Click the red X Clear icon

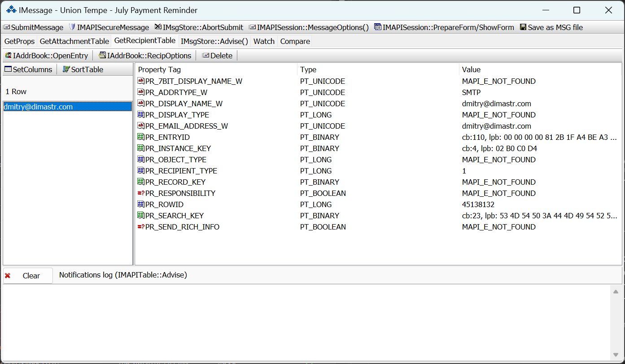[x=8, y=276]
